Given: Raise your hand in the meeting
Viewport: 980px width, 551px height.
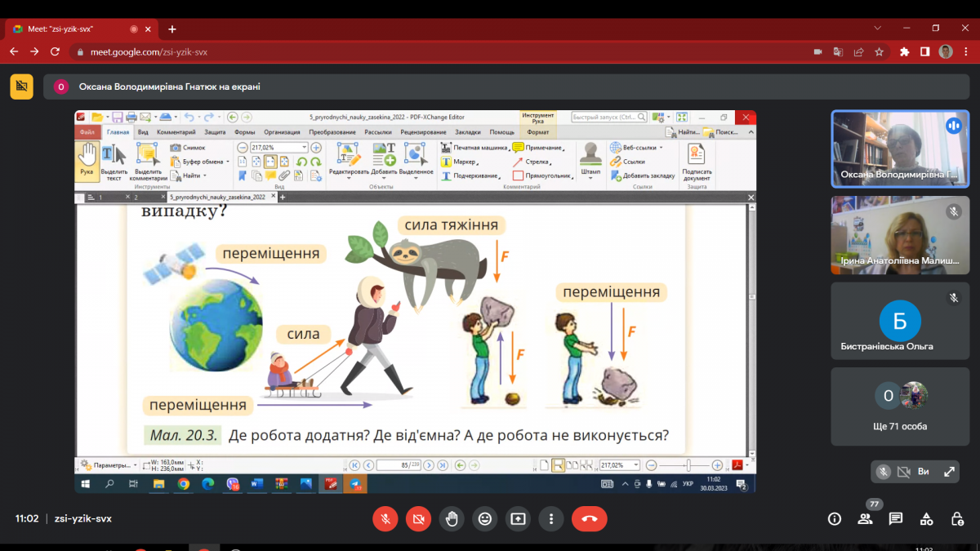Looking at the screenshot, I should click(452, 518).
